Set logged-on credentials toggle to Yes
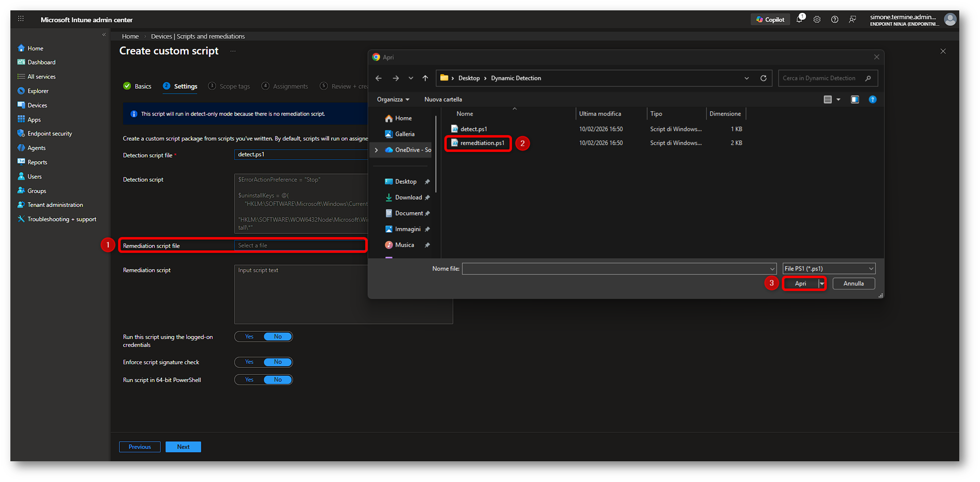The image size is (980, 482). pyautogui.click(x=249, y=337)
